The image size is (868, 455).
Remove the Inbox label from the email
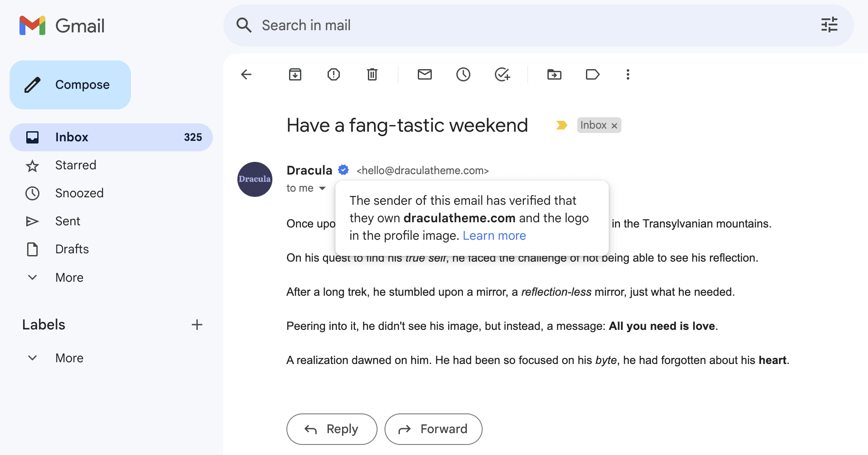(615, 125)
